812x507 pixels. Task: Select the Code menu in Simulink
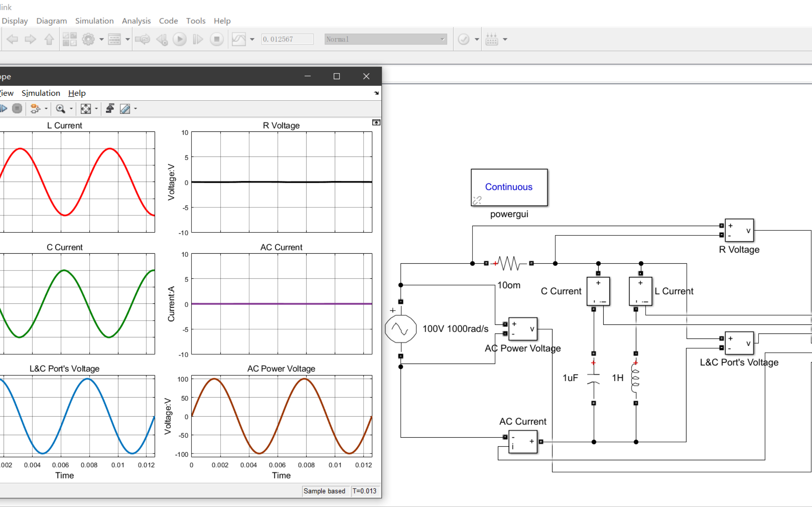tap(168, 21)
